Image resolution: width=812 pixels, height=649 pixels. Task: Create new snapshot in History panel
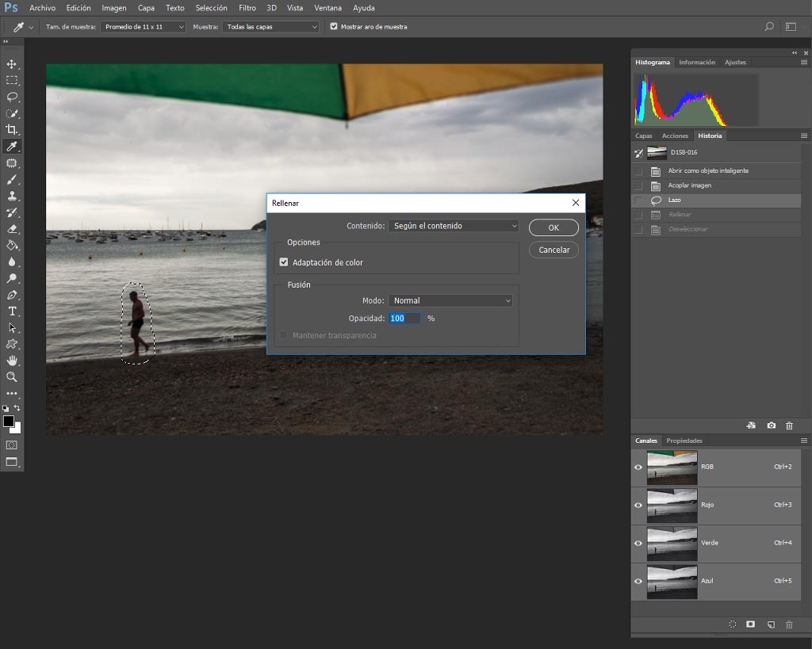point(771,426)
